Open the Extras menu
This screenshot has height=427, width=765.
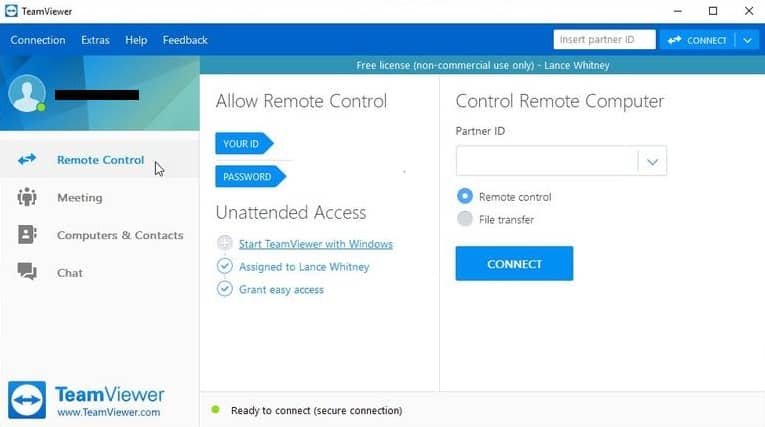tap(95, 40)
